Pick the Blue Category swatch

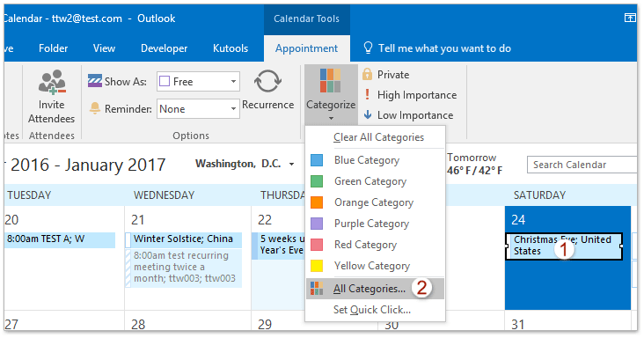pyautogui.click(x=317, y=160)
